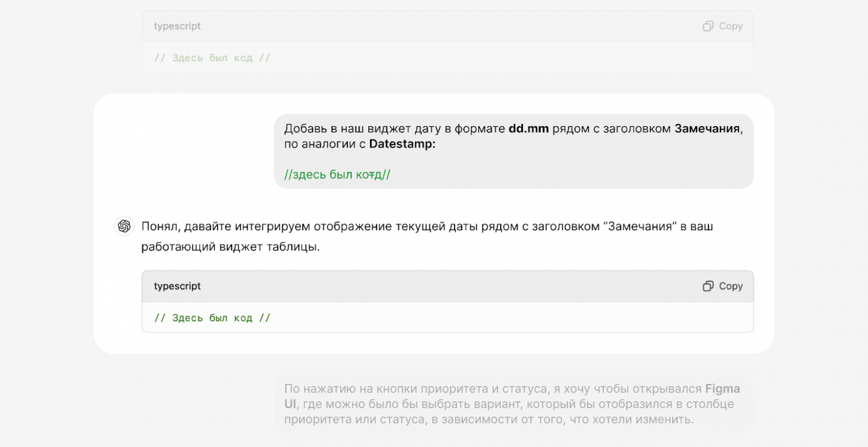Click the copy icon in the highlighted code block

click(708, 286)
